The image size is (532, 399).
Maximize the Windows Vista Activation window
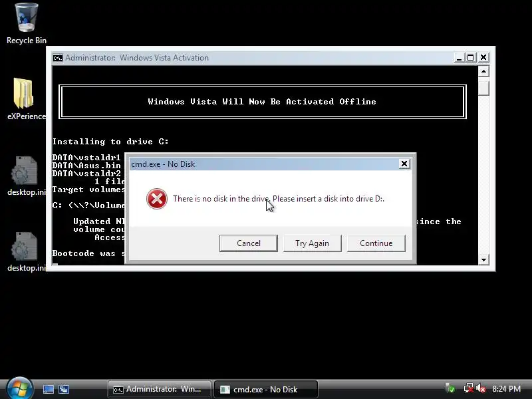(x=471, y=58)
